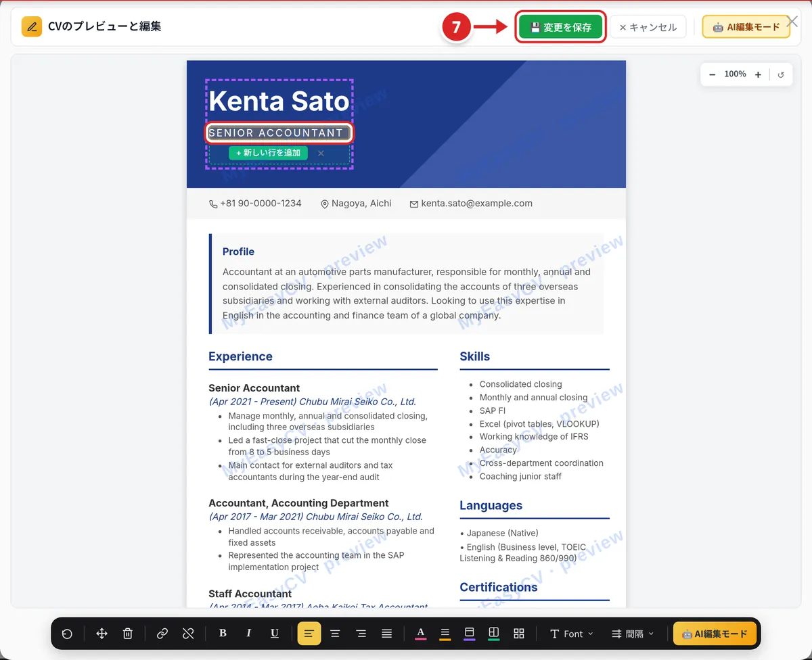Zoom in with the plus icon
Screen dimensions: 812x660
[758, 74]
